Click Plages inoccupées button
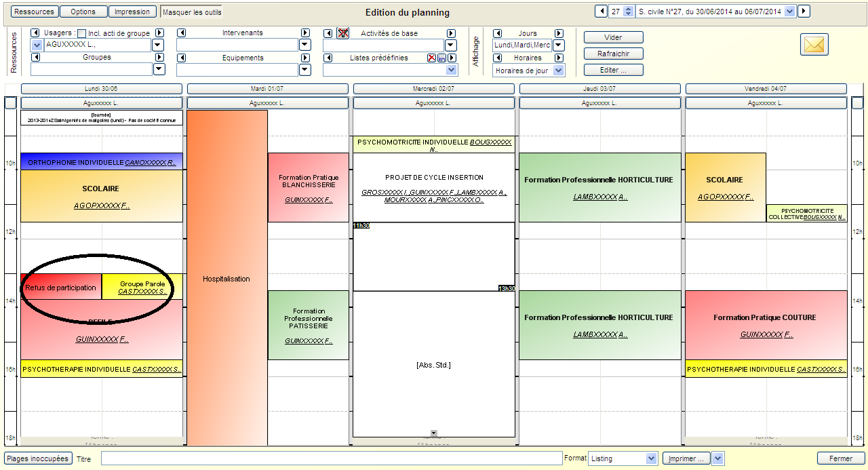Screen dimensions: 868x470 click(38, 458)
